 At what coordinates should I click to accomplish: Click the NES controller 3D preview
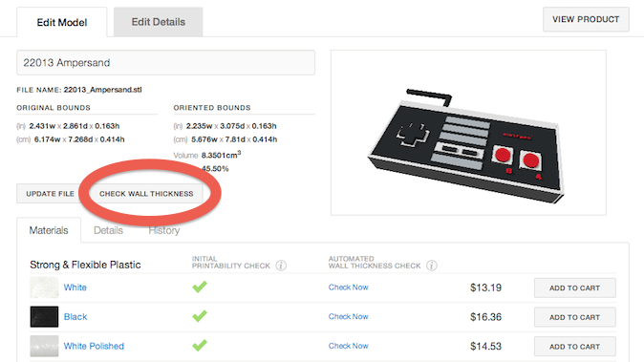point(468,133)
